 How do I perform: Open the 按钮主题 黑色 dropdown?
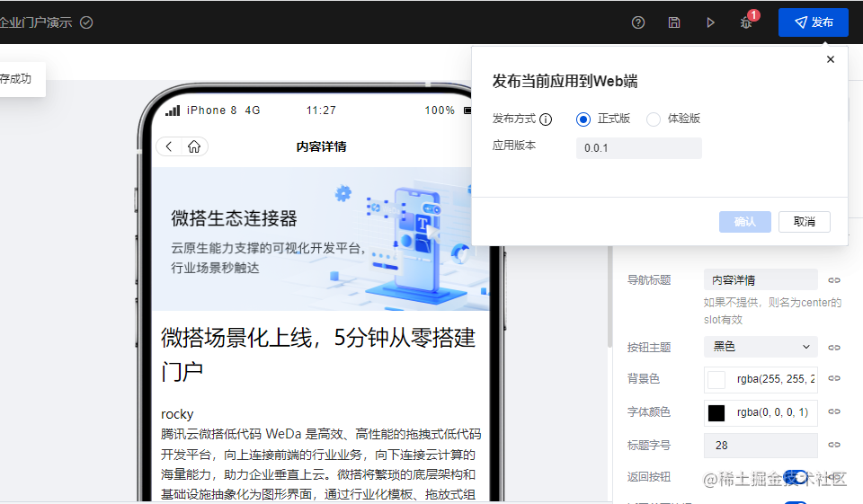coord(761,347)
